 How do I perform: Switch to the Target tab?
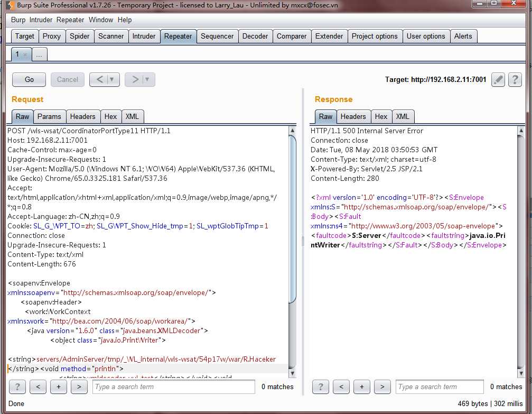click(x=24, y=36)
